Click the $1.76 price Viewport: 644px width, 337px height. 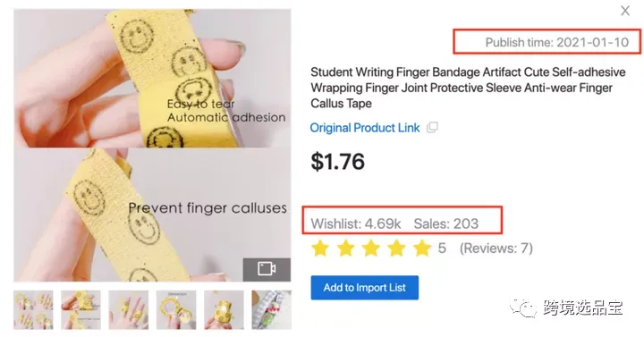pyautogui.click(x=337, y=161)
